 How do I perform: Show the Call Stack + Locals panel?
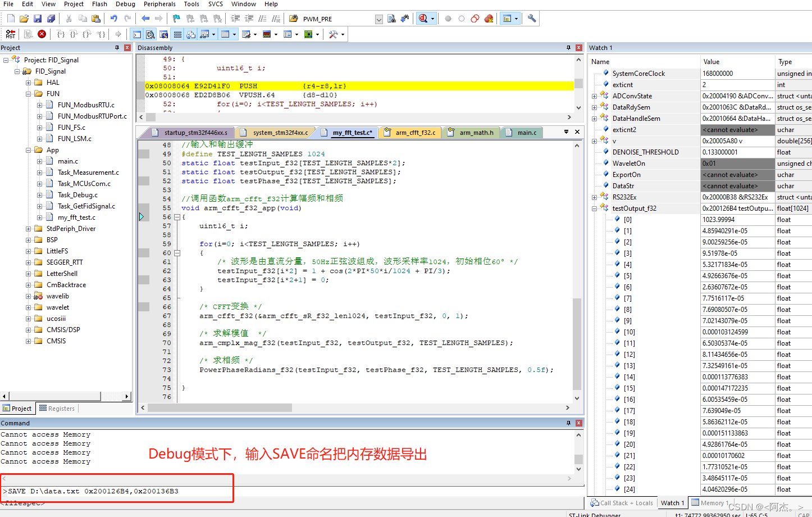[x=621, y=503]
